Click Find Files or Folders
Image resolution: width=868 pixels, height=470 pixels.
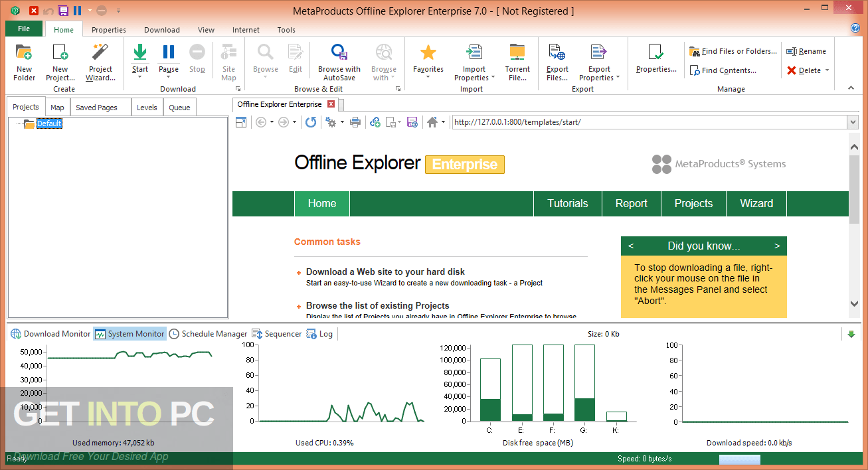tap(733, 51)
